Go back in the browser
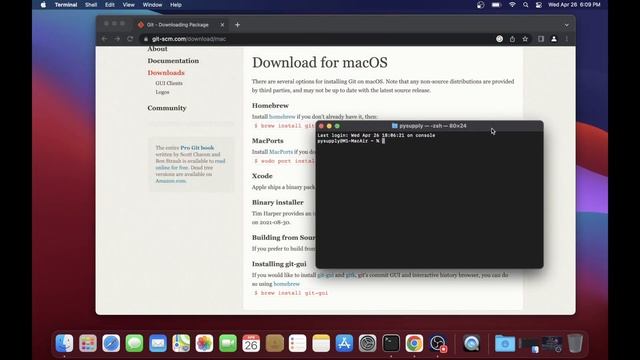Viewport: 640px width, 360px height. 104,39
